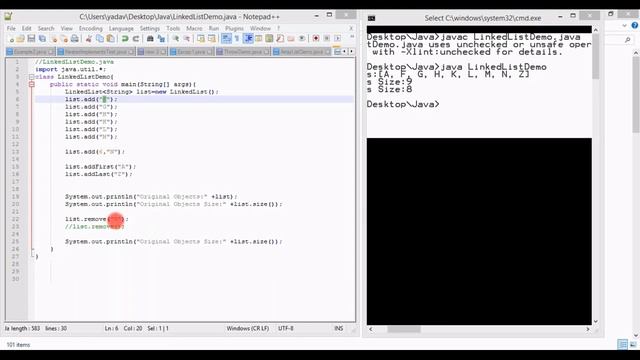Click cmd horizontal scrollbar right arrow
Screen dimensions: 640x360
tap(588, 329)
